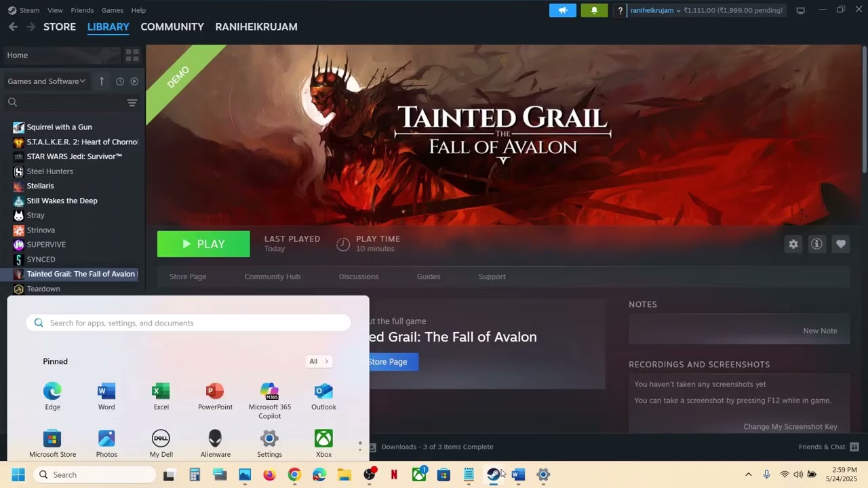868x488 pixels.
Task: Open Chrome from the taskbar
Action: click(294, 474)
